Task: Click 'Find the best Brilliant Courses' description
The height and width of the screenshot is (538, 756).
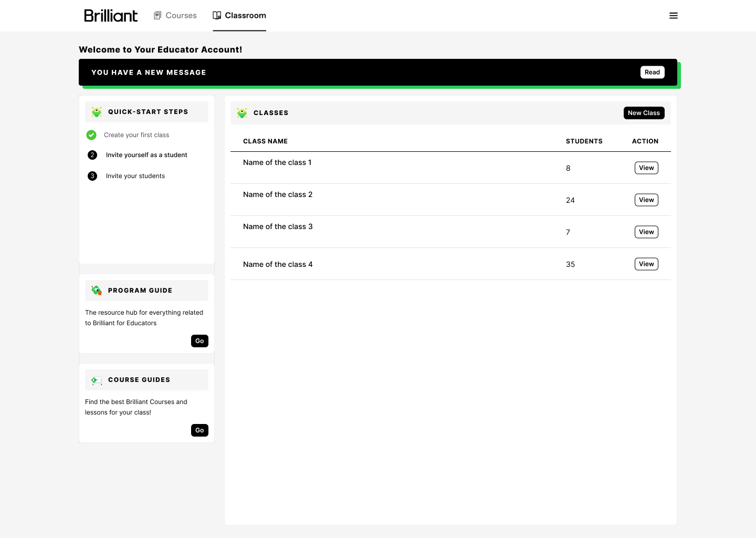Action: pos(136,407)
